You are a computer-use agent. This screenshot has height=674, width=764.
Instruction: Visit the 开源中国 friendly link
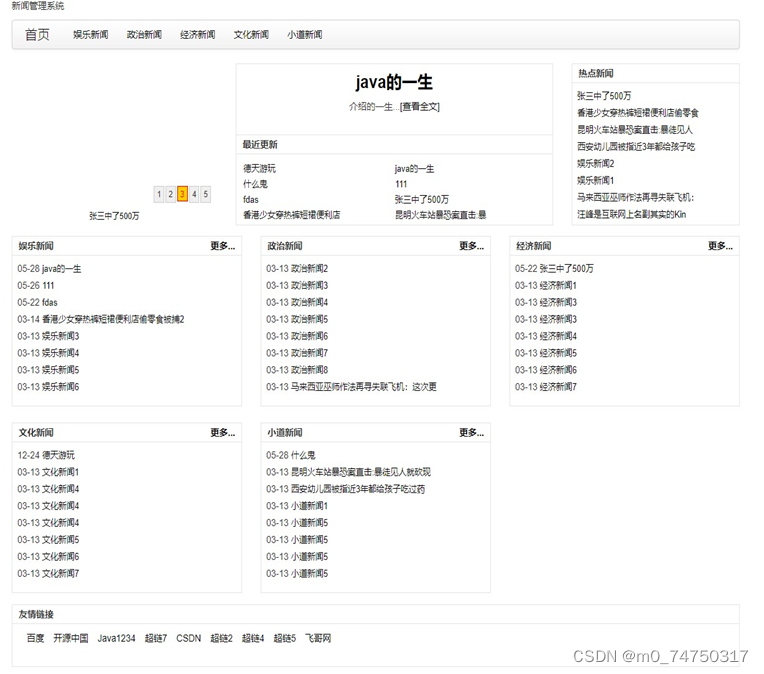71,638
